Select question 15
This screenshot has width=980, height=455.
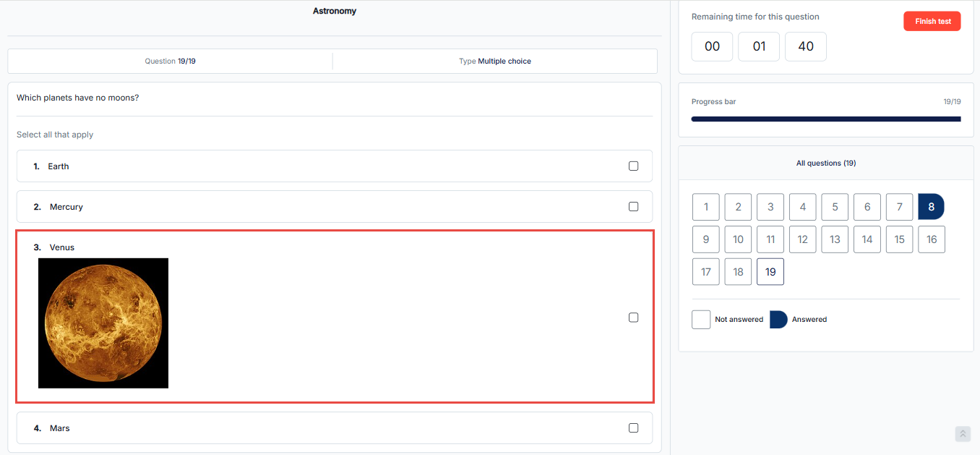click(899, 239)
